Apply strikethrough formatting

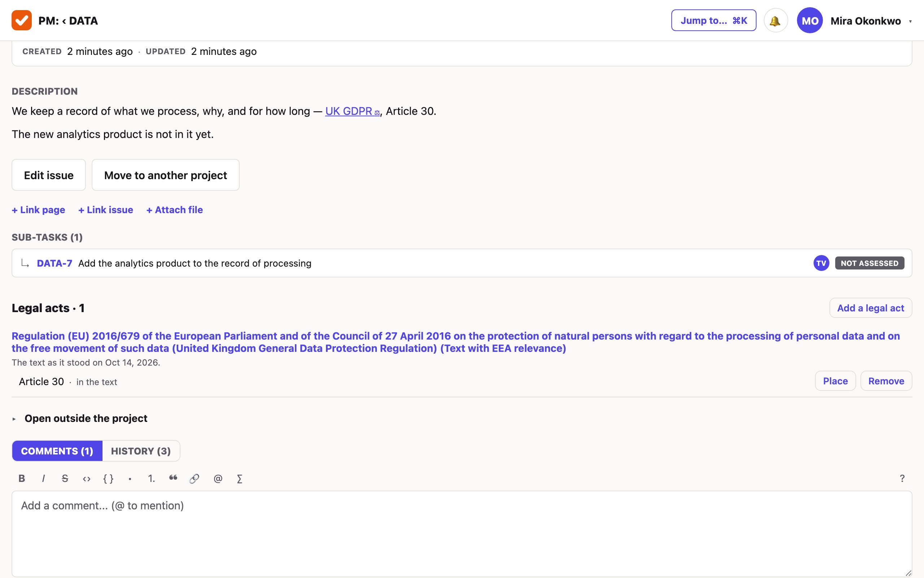click(65, 478)
